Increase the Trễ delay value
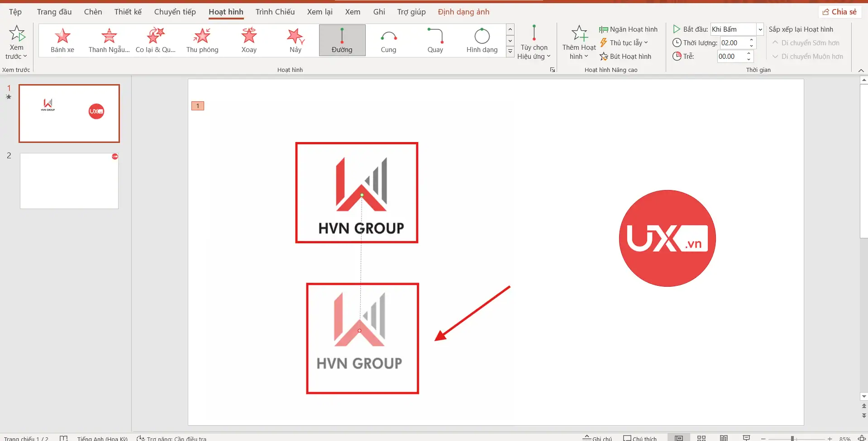Image resolution: width=868 pixels, height=441 pixels. [x=749, y=54]
